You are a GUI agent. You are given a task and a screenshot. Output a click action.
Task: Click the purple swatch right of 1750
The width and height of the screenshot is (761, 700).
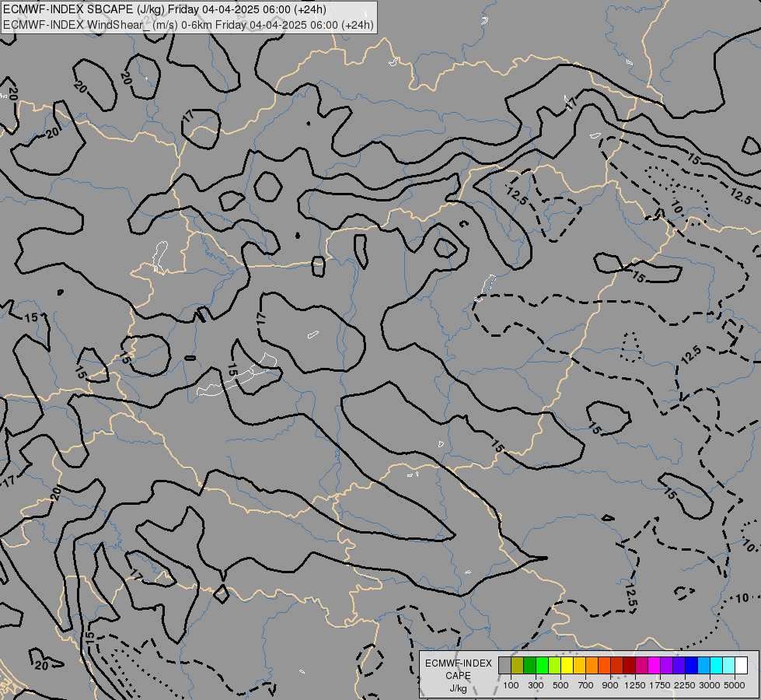coord(666,665)
